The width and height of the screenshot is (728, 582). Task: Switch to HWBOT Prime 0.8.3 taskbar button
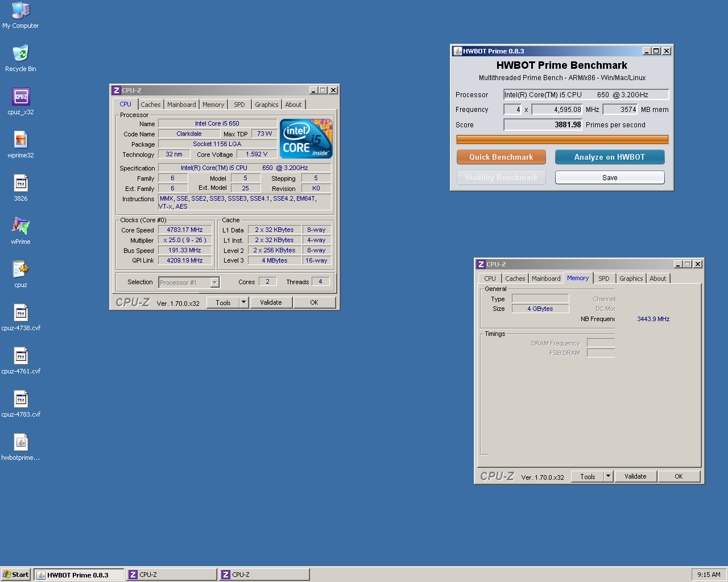(x=78, y=575)
